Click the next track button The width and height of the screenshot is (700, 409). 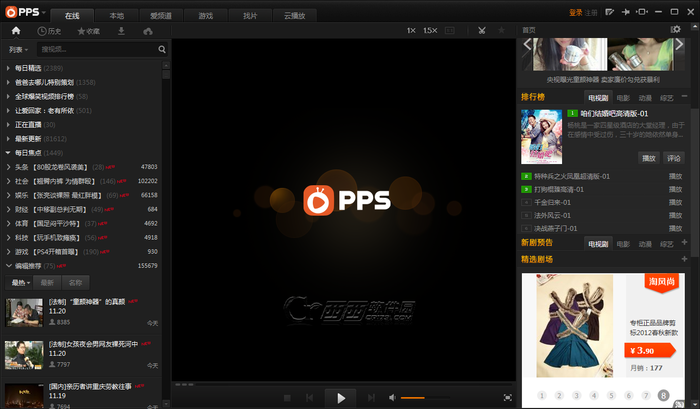(371, 397)
